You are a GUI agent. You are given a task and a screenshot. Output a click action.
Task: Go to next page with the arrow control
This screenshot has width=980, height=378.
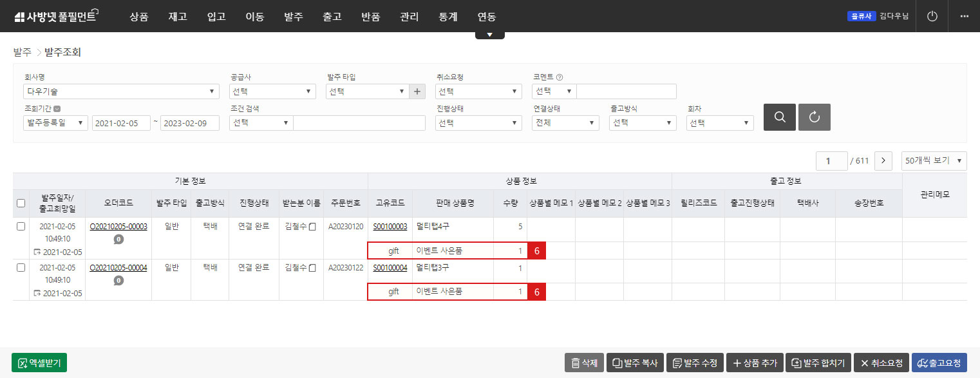883,160
